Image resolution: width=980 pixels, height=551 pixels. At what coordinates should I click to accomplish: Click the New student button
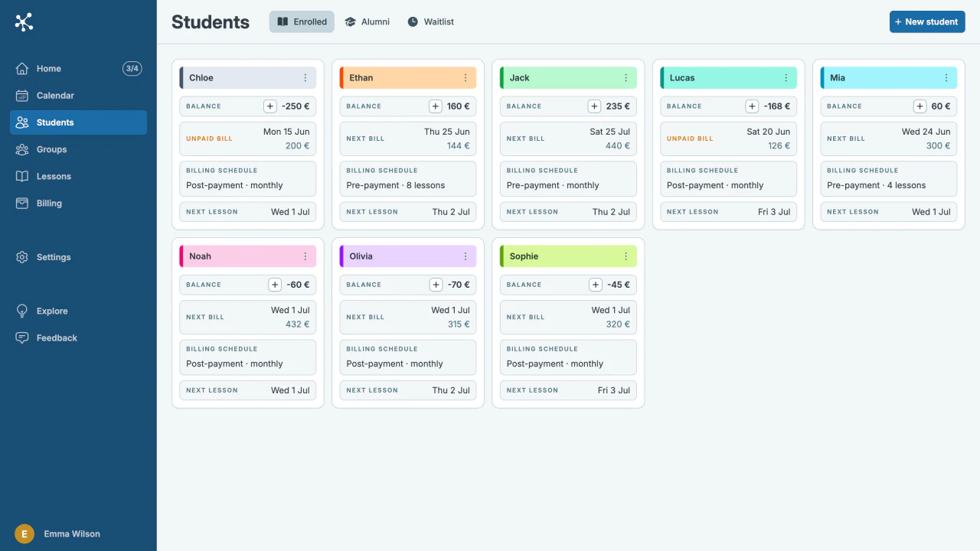pos(927,21)
